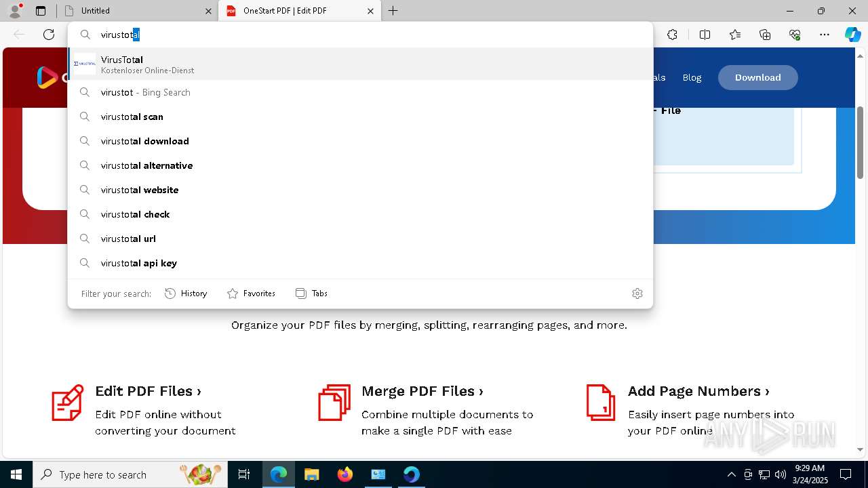Open Task View on the taskbar
The width and height of the screenshot is (868, 488).
[x=244, y=474]
